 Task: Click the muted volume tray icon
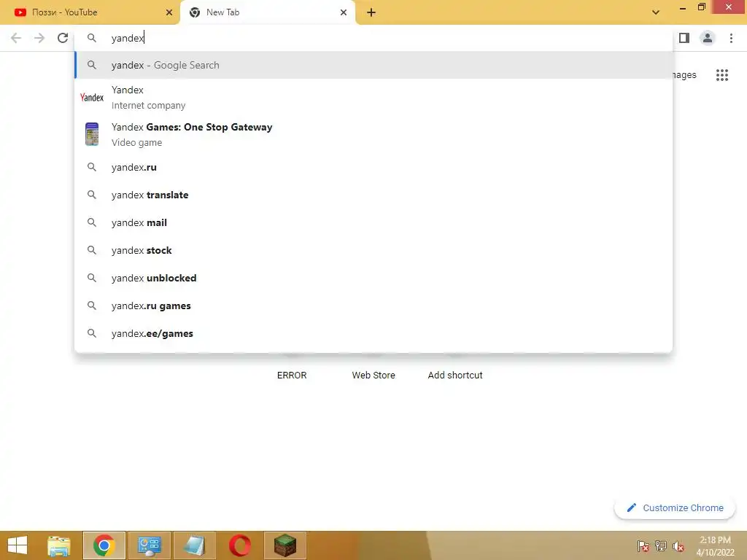point(678,545)
